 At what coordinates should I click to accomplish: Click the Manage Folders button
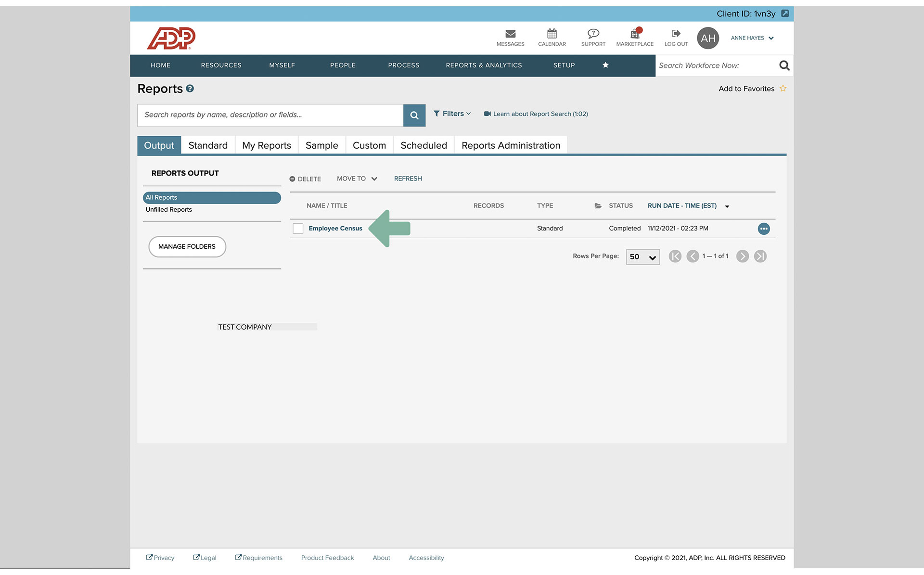tap(187, 247)
